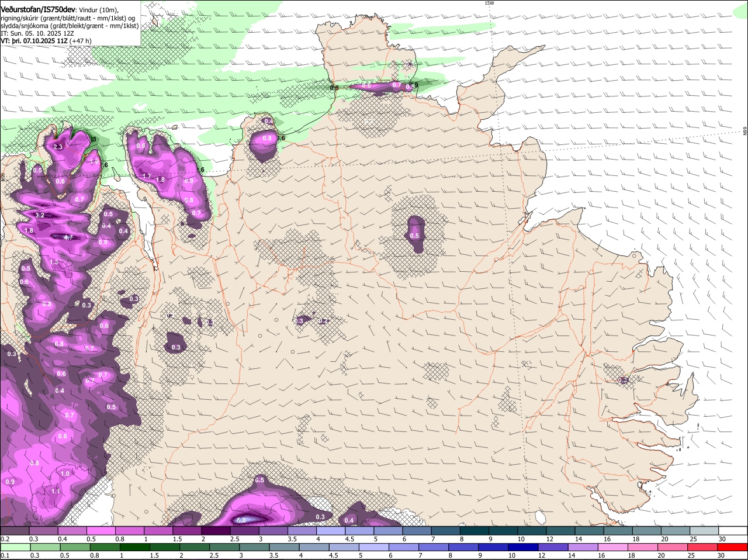The image size is (748, 560).
Task: Click the 1.1 precipitation value on the map
Action: [x=56, y=491]
